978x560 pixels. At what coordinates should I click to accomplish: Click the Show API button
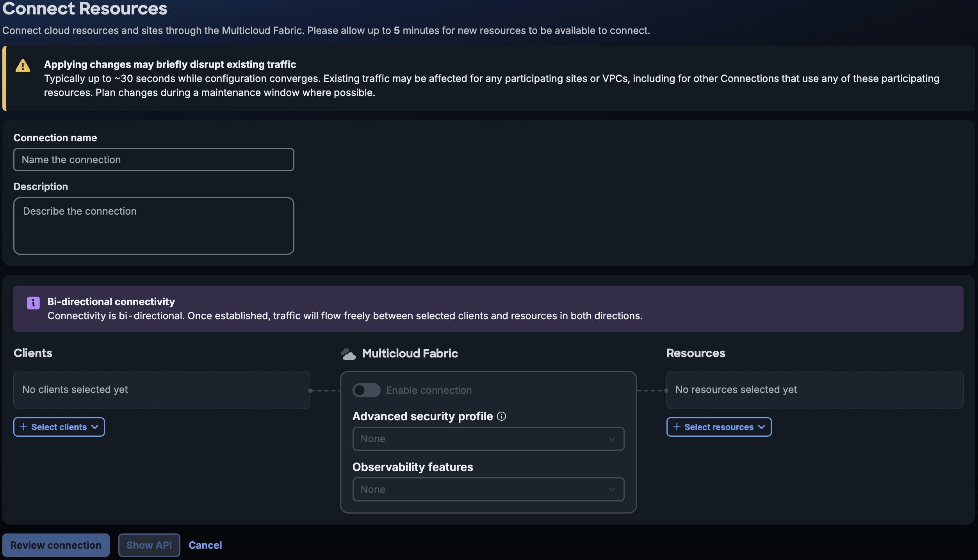149,545
